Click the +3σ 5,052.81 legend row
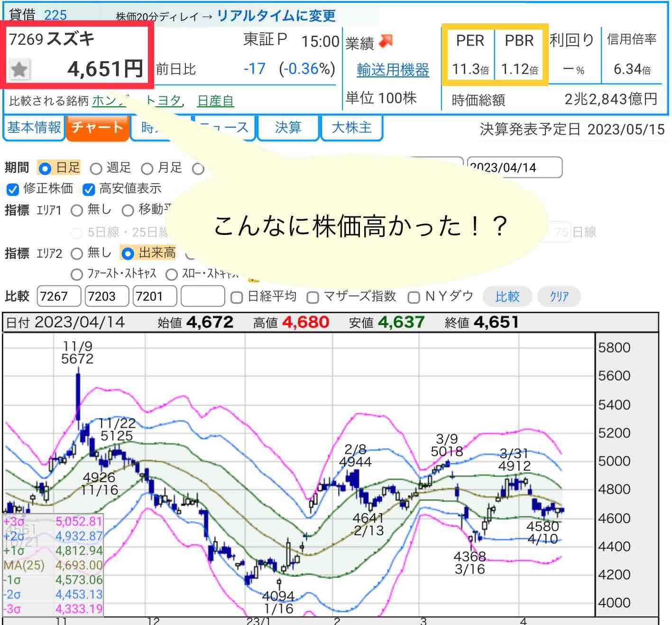Image resolution: width=672 pixels, height=625 pixels. 53,522
